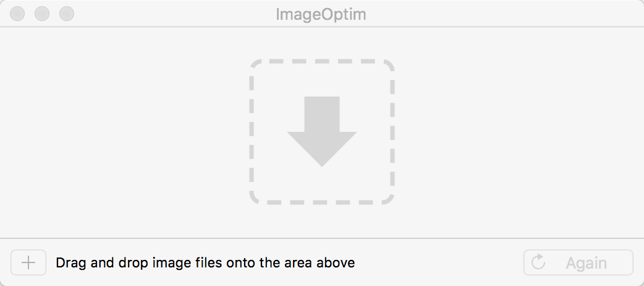Close the ImageOptim window
The height and width of the screenshot is (286, 644).
tap(19, 14)
